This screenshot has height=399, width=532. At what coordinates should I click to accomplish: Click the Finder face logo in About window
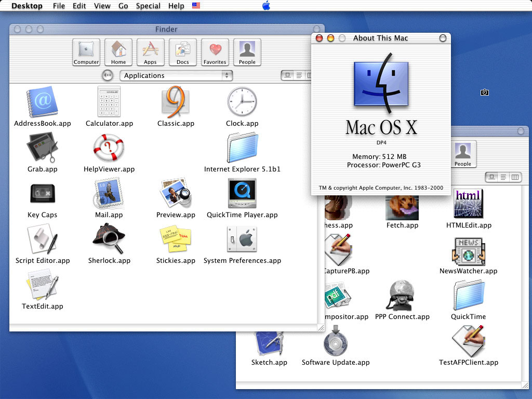click(x=381, y=83)
